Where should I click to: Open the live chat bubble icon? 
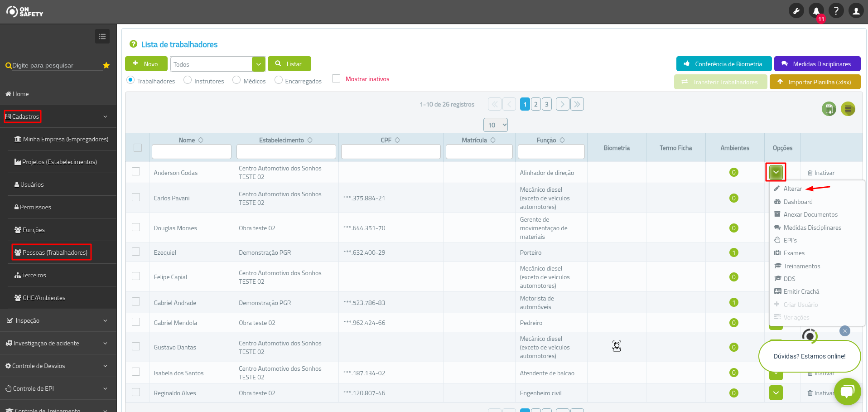[x=847, y=391]
